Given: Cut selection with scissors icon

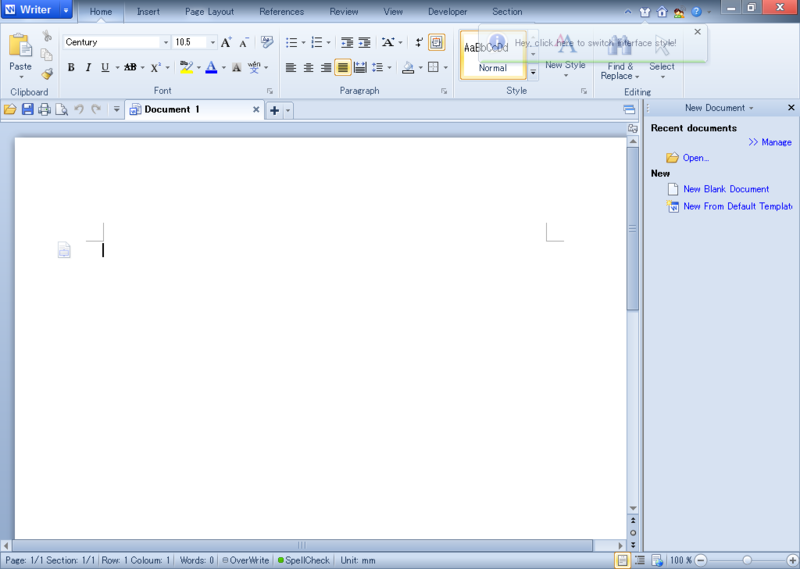Looking at the screenshot, I should 47,36.
